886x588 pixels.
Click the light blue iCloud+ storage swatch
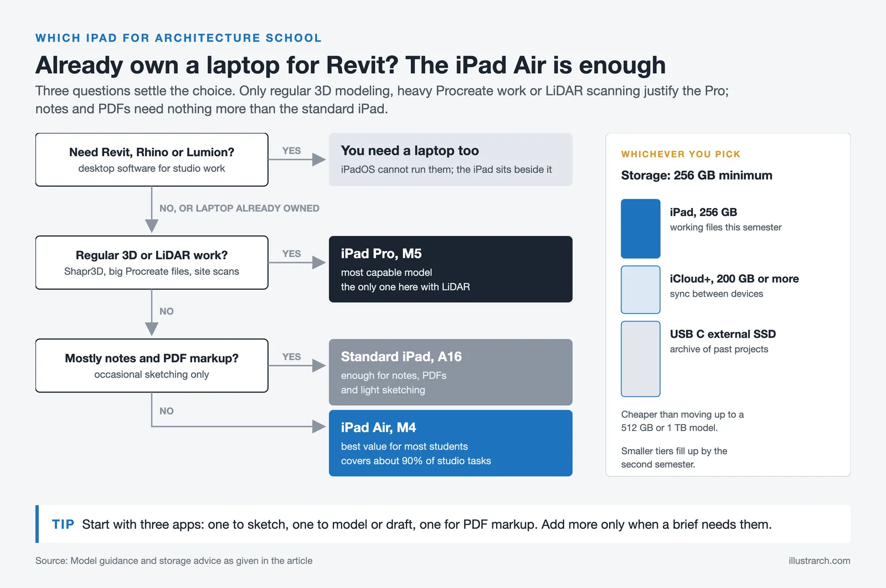click(641, 290)
